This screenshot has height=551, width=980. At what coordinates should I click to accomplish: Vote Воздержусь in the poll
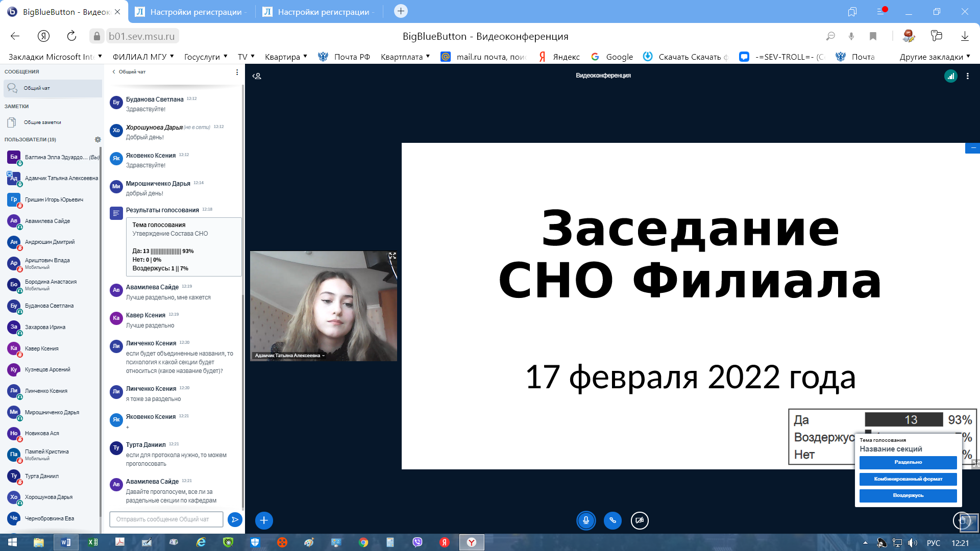point(908,495)
